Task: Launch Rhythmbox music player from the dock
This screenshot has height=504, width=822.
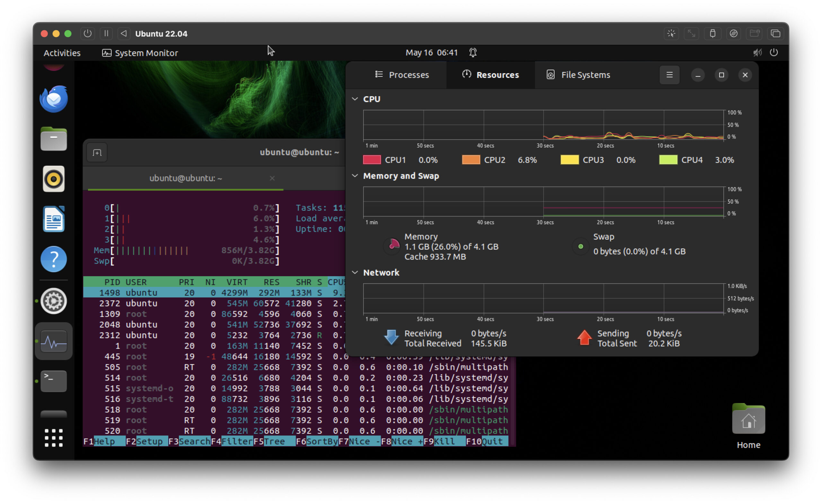Action: [53, 179]
